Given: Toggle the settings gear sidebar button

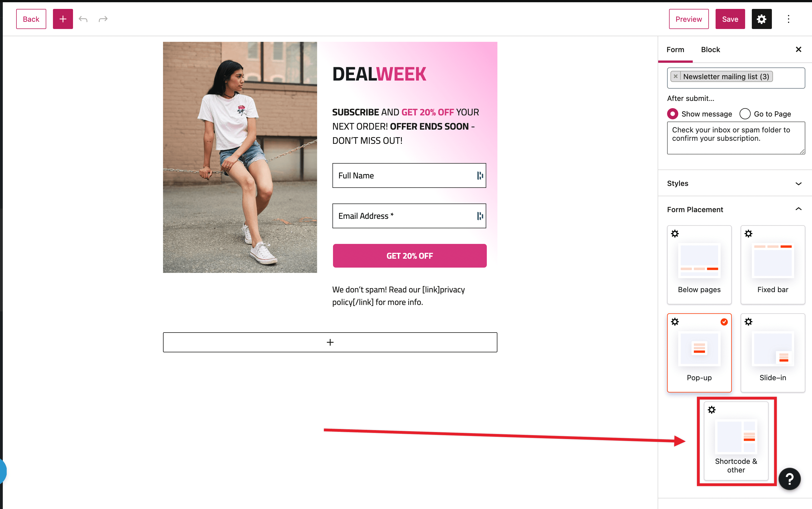Looking at the screenshot, I should coord(762,19).
